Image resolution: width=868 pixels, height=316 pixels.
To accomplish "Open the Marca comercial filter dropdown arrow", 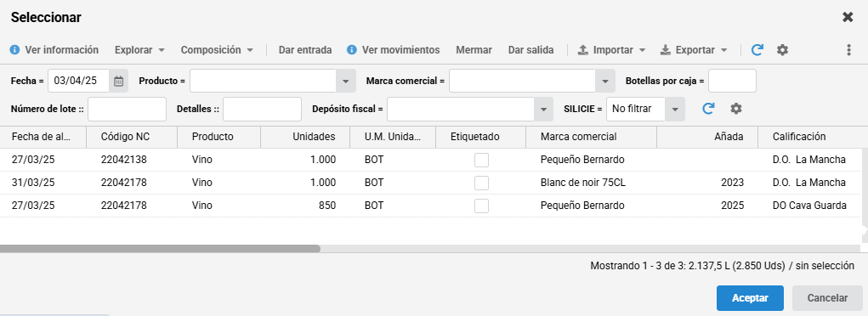I will [605, 81].
